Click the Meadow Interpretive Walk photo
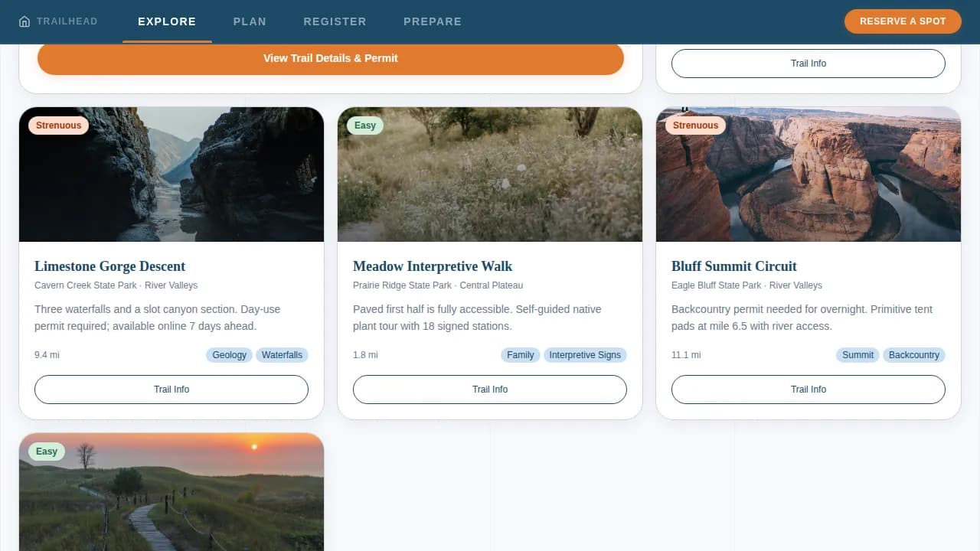980x551 pixels. 490,174
